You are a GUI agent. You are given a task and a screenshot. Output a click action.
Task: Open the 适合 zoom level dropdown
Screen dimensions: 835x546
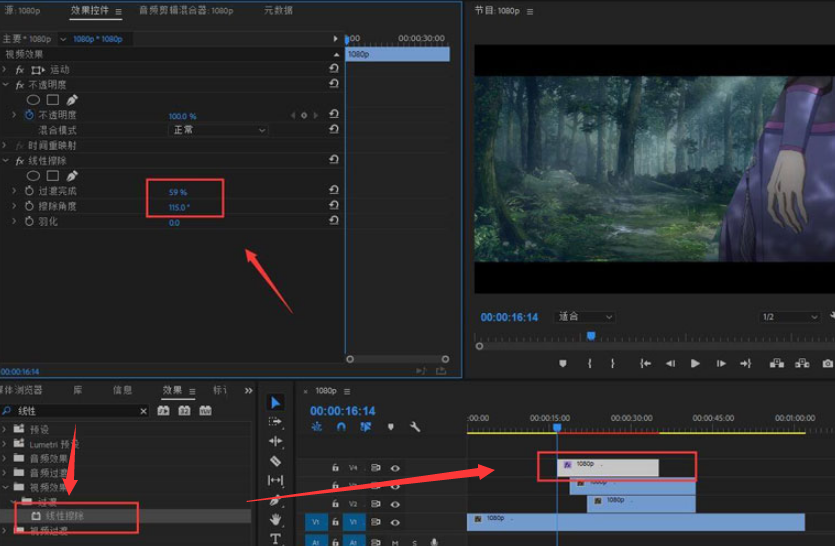pyautogui.click(x=586, y=317)
